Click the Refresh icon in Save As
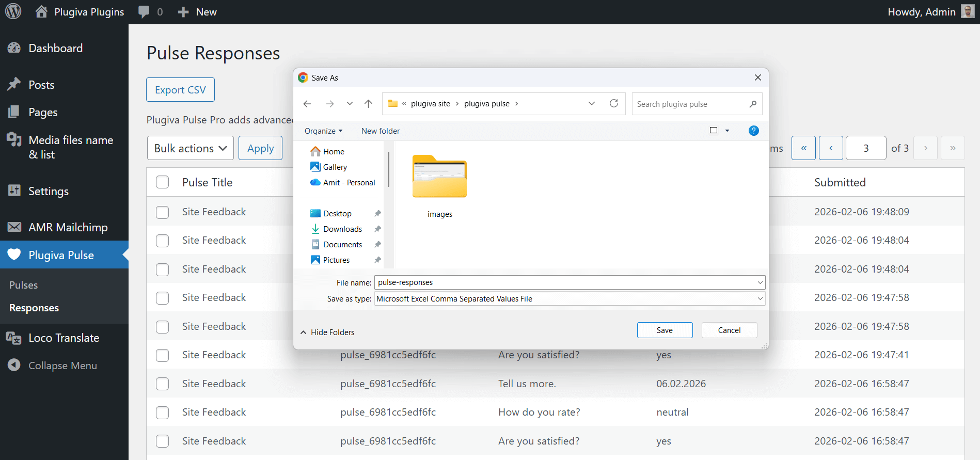 tap(614, 103)
